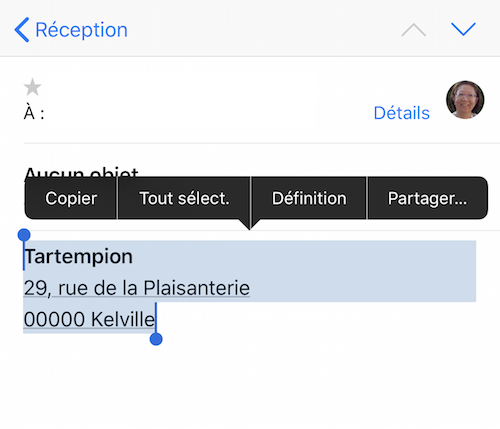Go to next message with down arrow
Viewport: 500px width, 429px height.
click(463, 29)
